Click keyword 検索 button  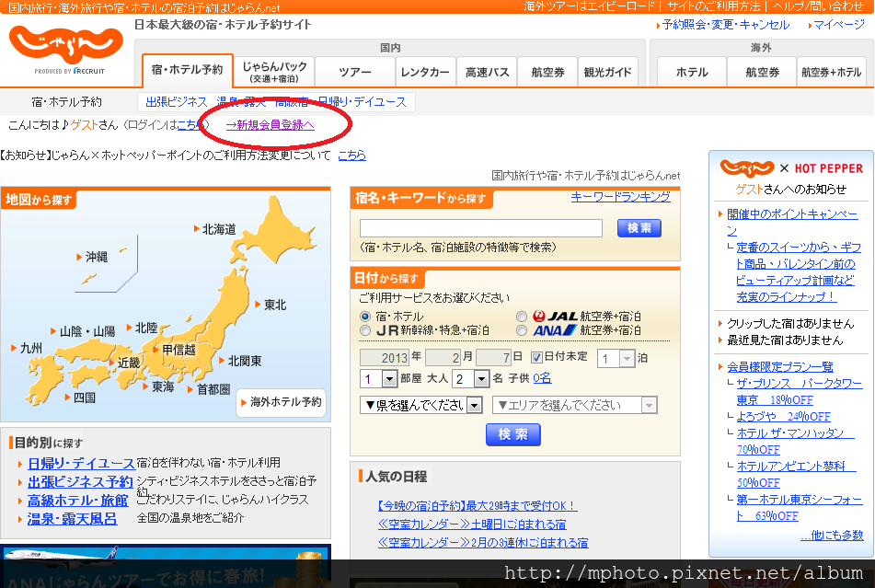pos(639,227)
